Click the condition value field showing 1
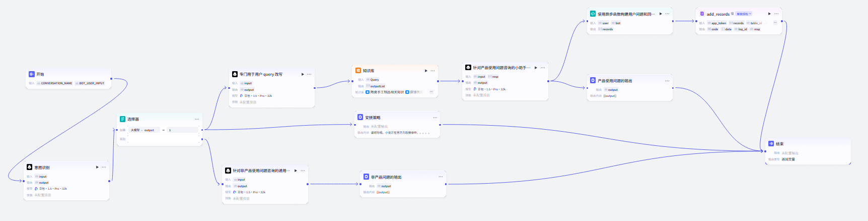 [x=182, y=130]
